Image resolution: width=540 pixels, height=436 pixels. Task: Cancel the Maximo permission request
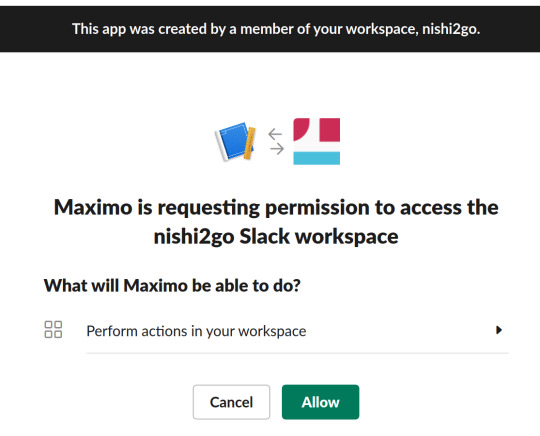pyautogui.click(x=231, y=402)
